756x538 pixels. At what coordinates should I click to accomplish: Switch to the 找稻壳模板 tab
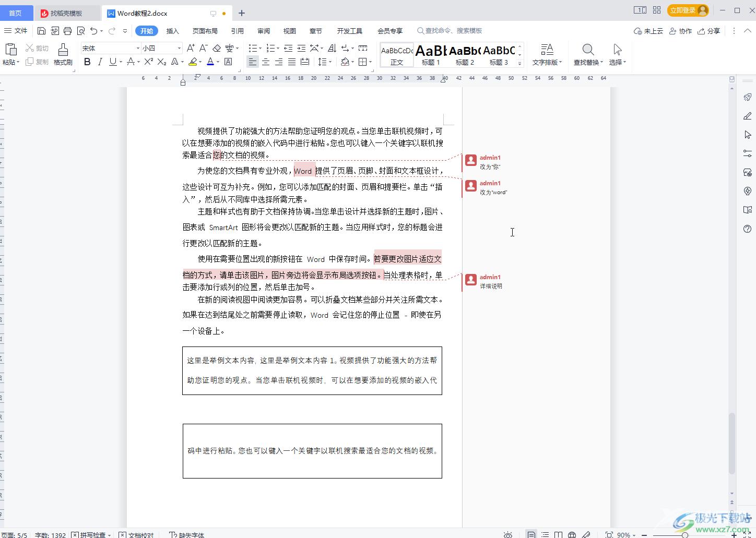(x=66, y=13)
